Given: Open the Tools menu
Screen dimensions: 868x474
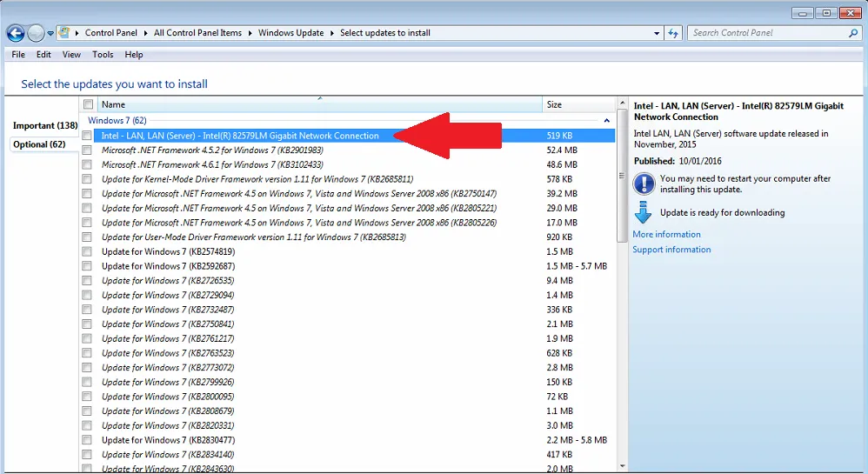Looking at the screenshot, I should [103, 54].
